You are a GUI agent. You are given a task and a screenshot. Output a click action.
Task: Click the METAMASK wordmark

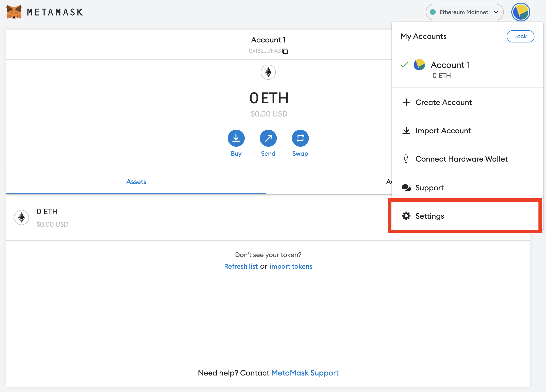coord(55,12)
